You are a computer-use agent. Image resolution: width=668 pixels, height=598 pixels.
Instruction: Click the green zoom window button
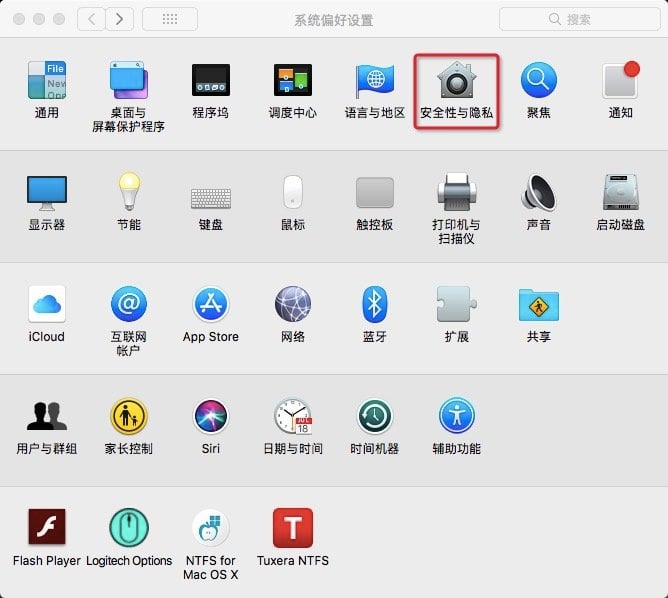[59, 19]
